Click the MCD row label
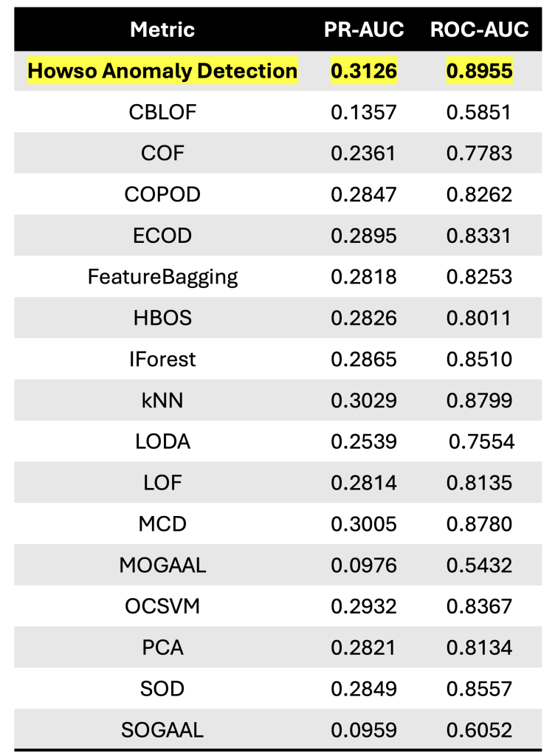Image resolution: width=555 pixels, height=756 pixels. click(162, 524)
